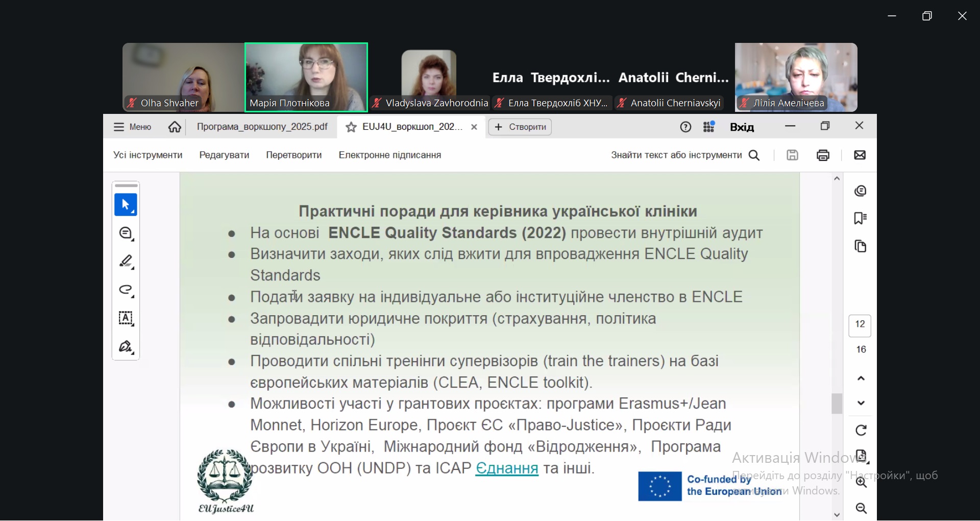This screenshot has width=980, height=521.
Task: Open the fill and sign pen tool
Action: point(126,347)
